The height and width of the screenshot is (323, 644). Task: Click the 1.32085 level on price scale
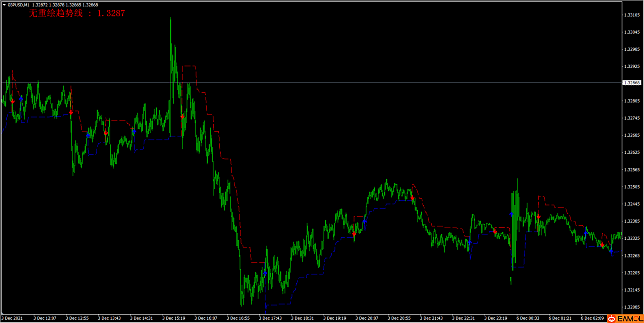coord(632,307)
